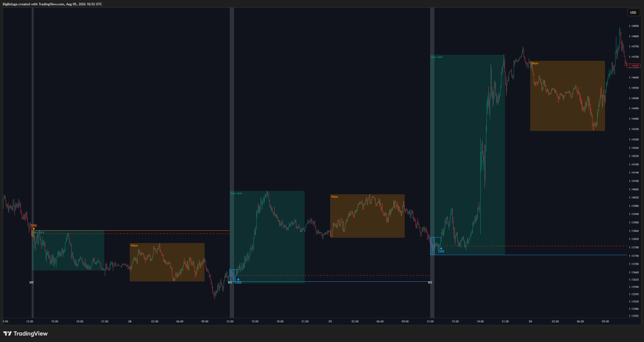Click the BigBeluga created with TradingView.com header text
The width and height of the screenshot is (644, 342).
(52, 4)
